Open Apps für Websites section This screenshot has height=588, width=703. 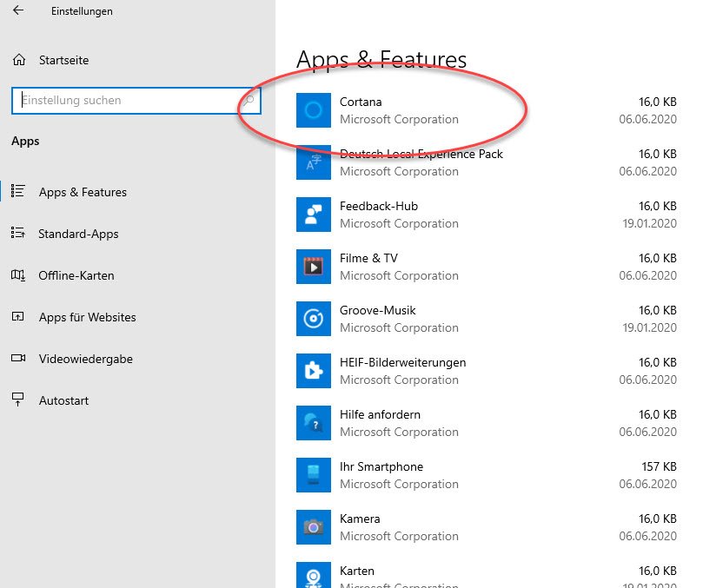click(x=88, y=317)
